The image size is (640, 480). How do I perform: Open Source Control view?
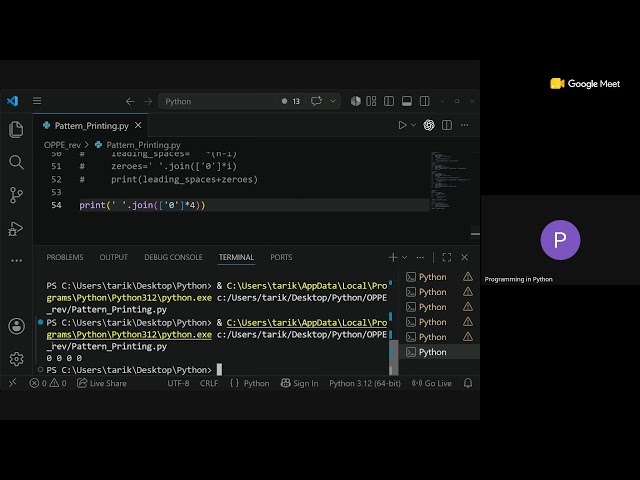pos(16,195)
